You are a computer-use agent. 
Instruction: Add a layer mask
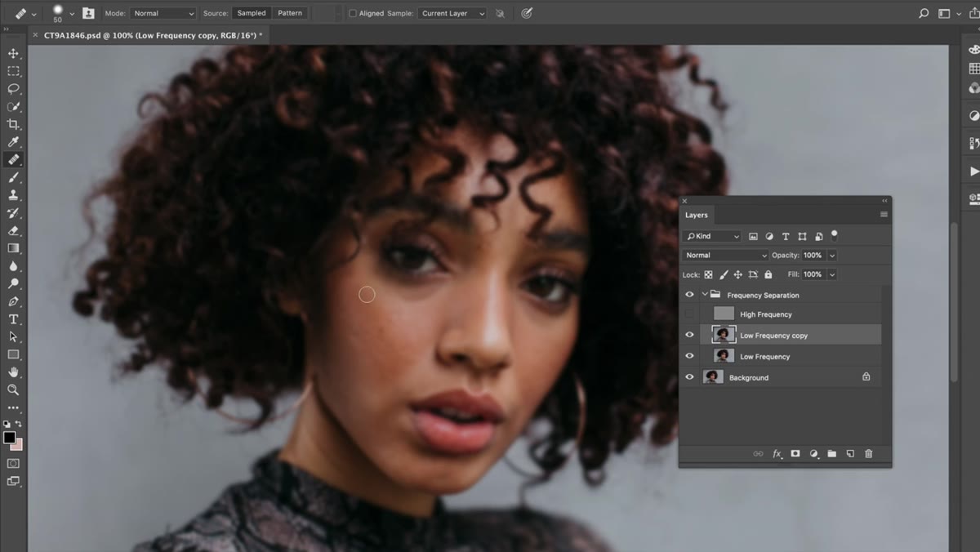click(x=795, y=453)
